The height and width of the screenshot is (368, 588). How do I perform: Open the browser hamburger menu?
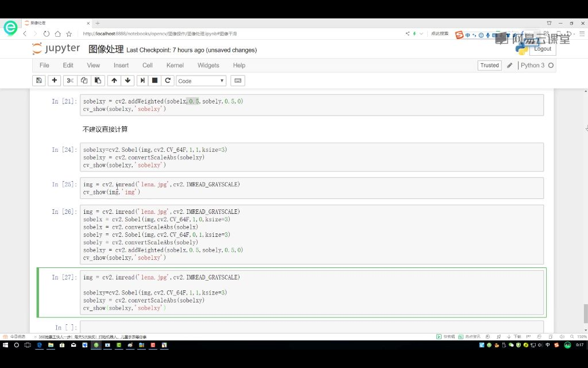[x=582, y=33]
